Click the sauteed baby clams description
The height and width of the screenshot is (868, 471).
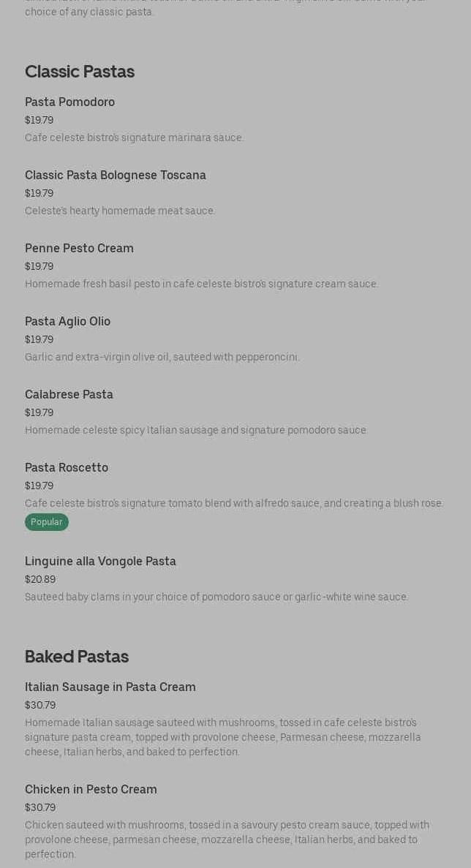coord(217,597)
